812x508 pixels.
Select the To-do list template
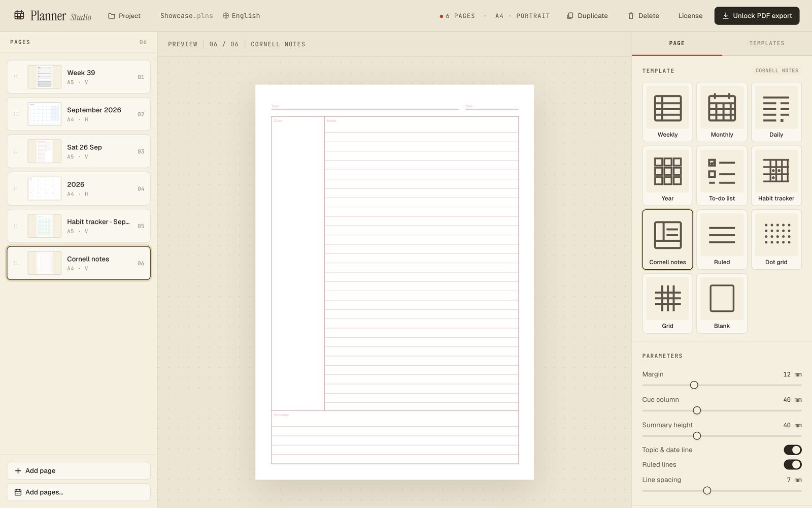722,176
